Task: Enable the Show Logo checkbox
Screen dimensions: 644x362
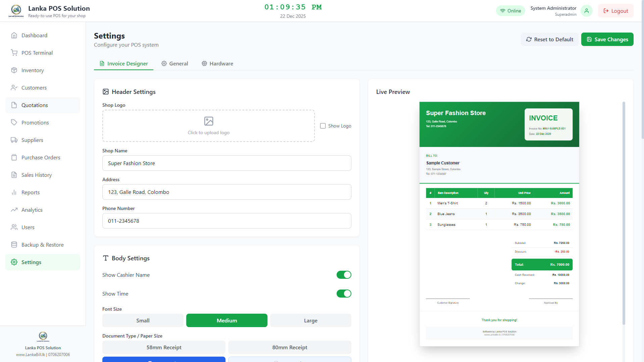Action: click(323, 126)
